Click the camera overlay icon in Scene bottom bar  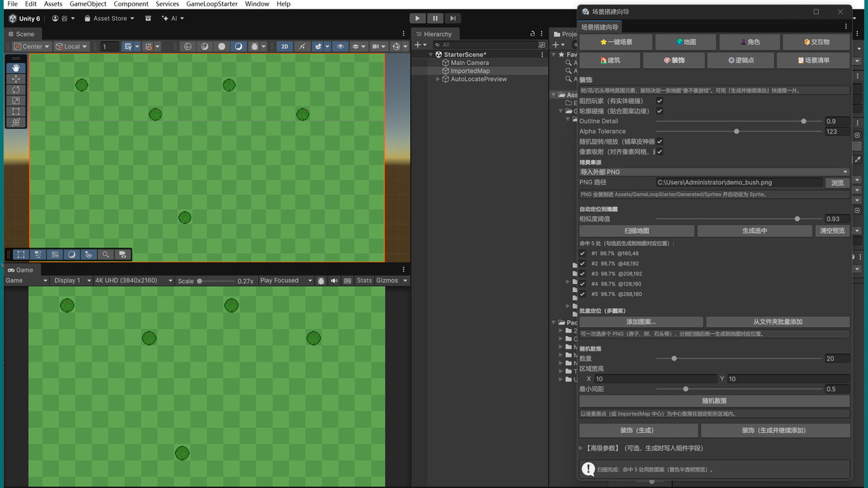[x=122, y=254]
